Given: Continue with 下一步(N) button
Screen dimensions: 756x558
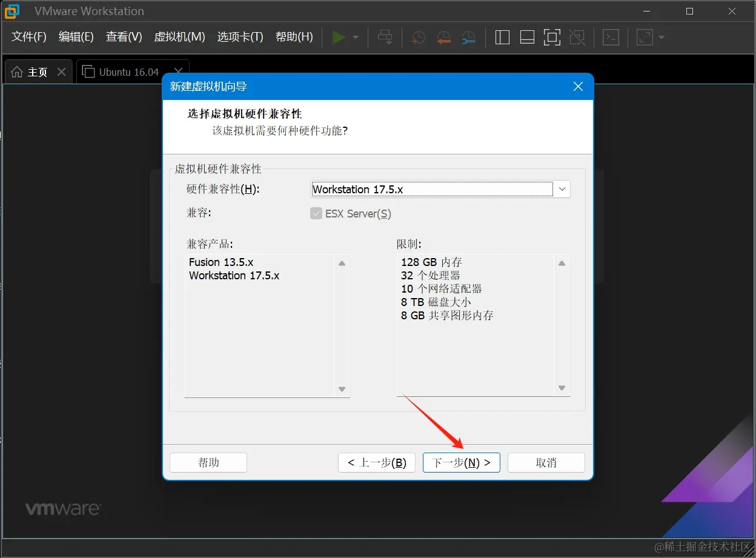Looking at the screenshot, I should [462, 462].
